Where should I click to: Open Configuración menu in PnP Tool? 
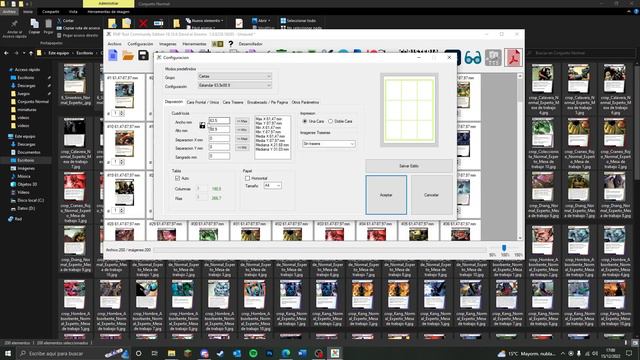(x=140, y=44)
